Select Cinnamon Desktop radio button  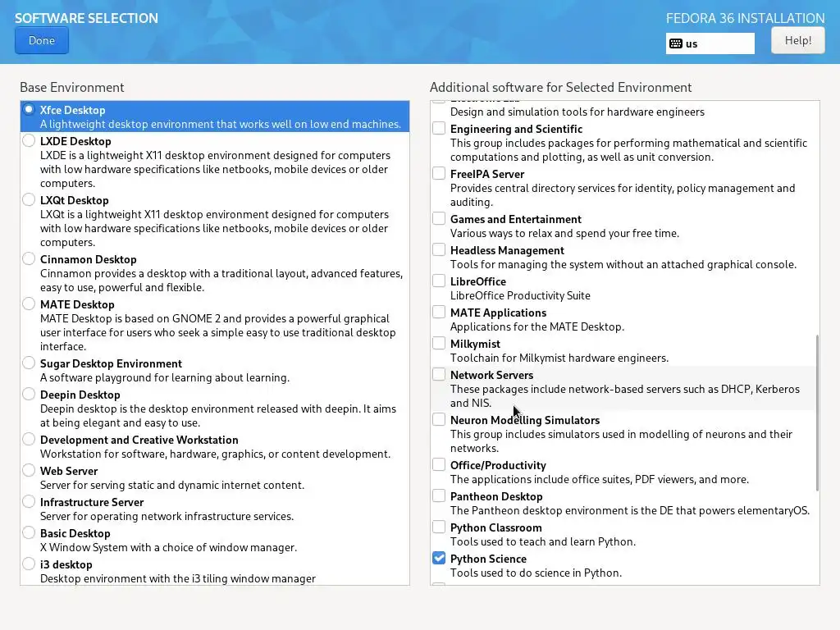click(x=29, y=258)
